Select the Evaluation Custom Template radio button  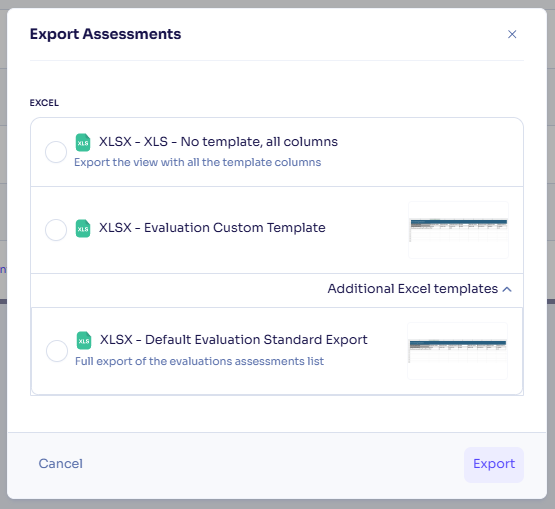pos(56,230)
